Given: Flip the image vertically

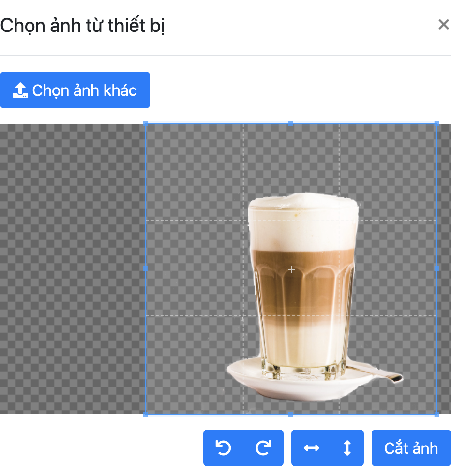Looking at the screenshot, I should (x=346, y=448).
